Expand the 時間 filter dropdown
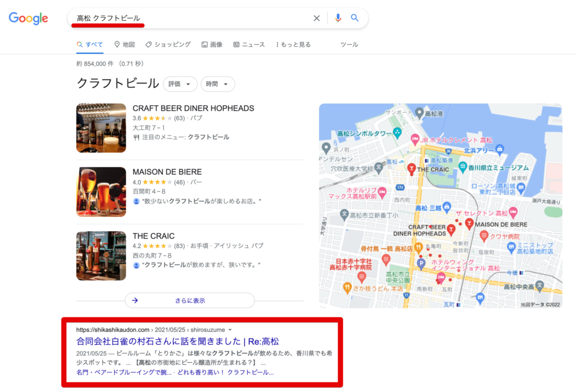Image resolution: width=576 pixels, height=392 pixels. pos(218,84)
